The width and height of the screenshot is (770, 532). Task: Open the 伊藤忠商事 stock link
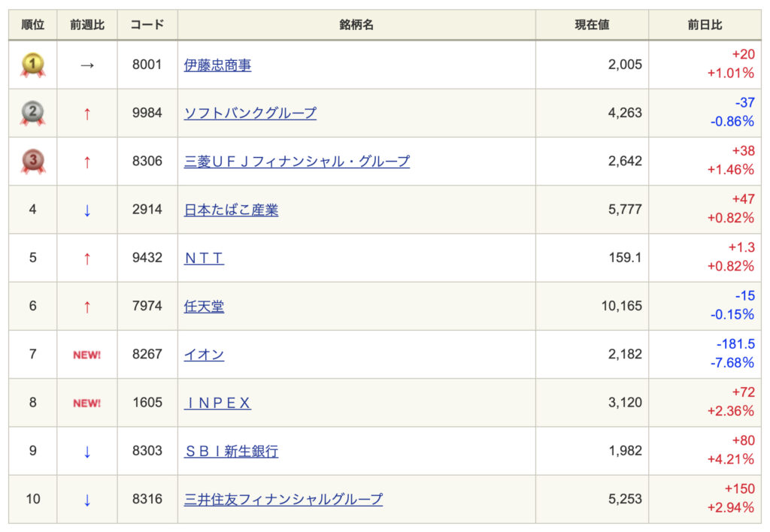tap(217, 65)
